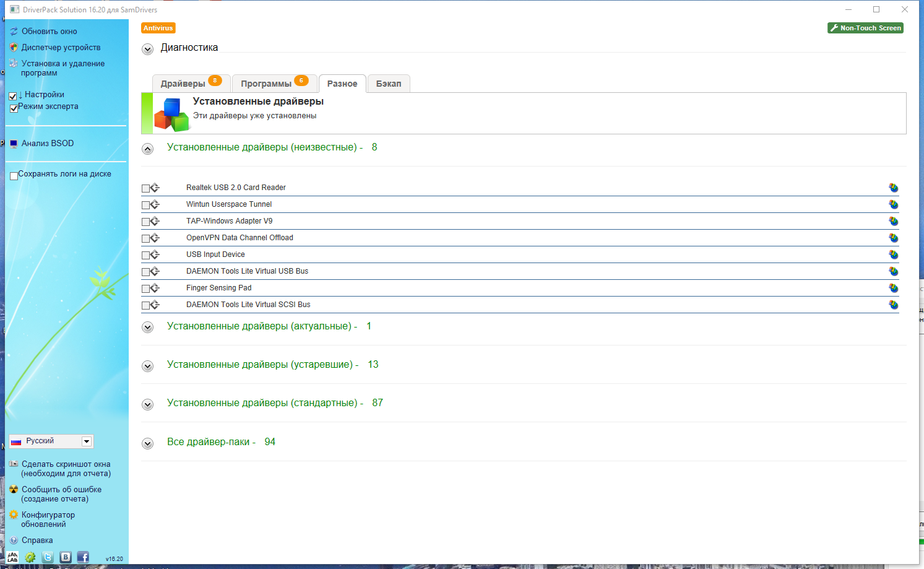Click the globe icon for Wintun Userspace Tunnel
This screenshot has height=569, width=924.
[x=894, y=204]
